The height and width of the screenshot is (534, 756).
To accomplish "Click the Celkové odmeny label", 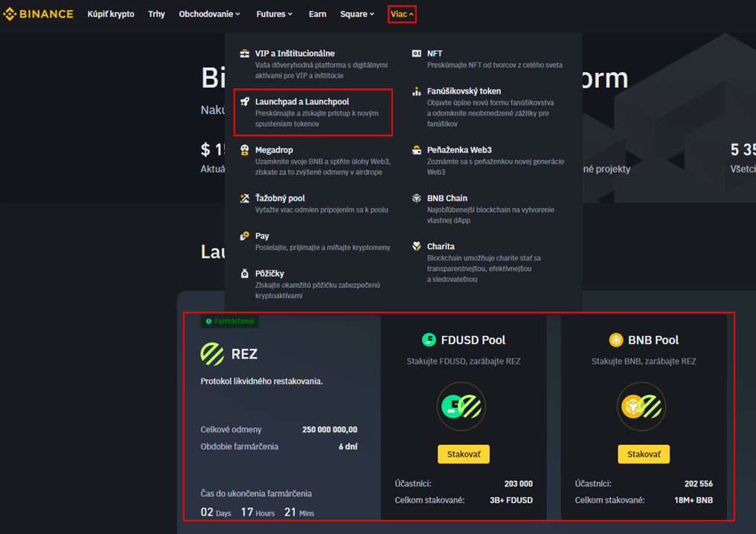I will 231,429.
